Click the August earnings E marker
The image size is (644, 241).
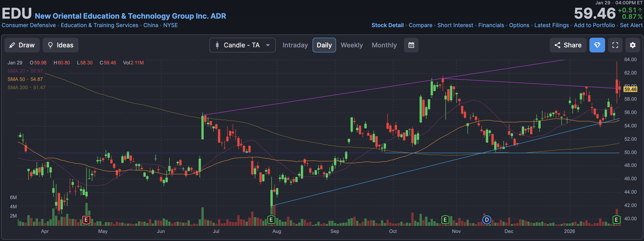[271, 220]
